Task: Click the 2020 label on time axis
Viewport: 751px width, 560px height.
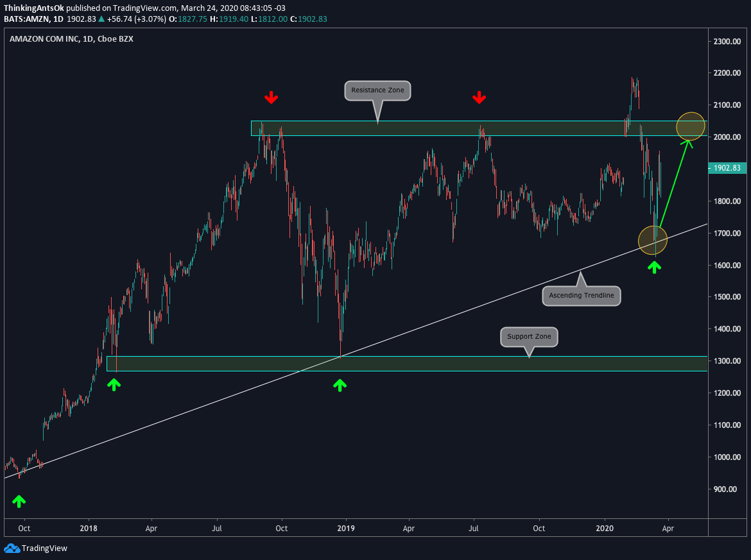Action: coord(605,529)
